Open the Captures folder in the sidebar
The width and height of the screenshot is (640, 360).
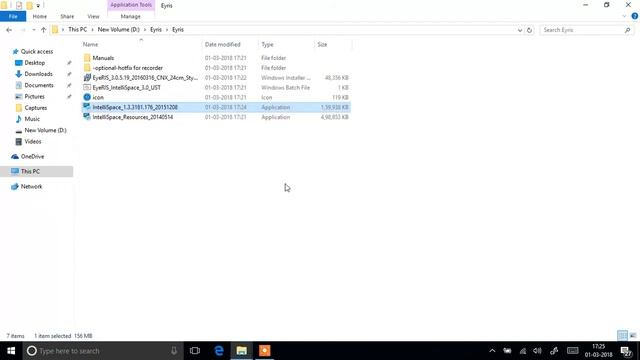36,108
